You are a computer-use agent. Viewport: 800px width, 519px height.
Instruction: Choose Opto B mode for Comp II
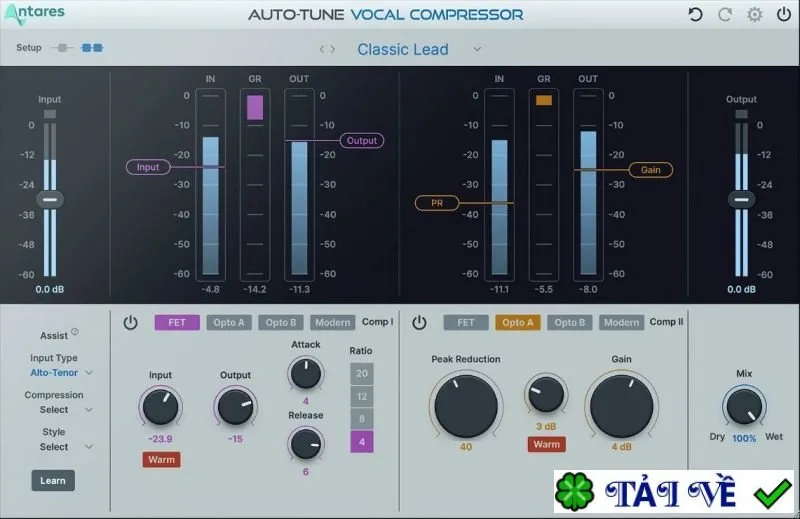coord(569,323)
